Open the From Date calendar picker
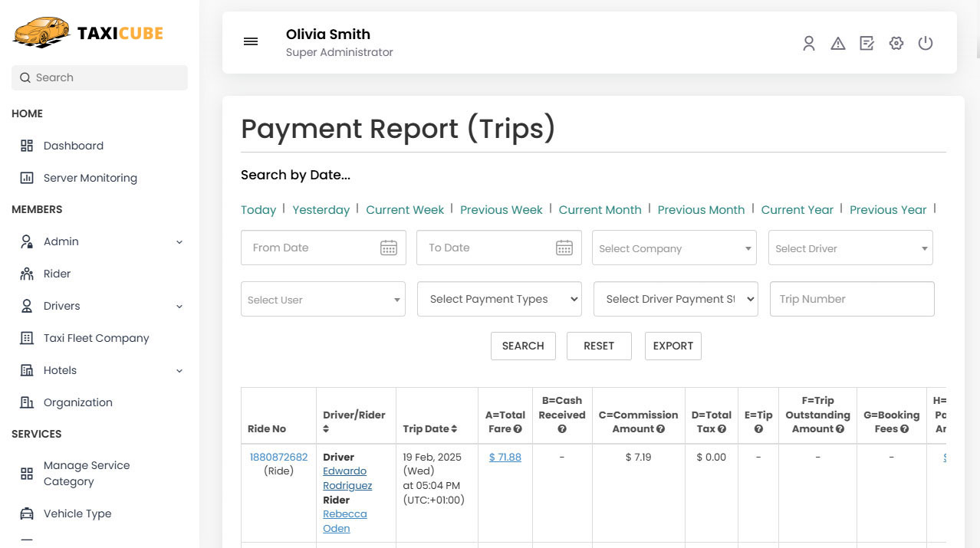 pyautogui.click(x=389, y=248)
